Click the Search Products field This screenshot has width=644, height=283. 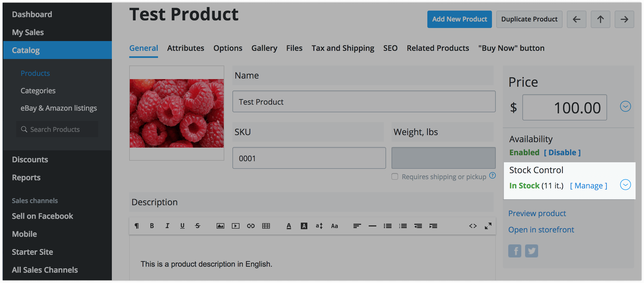(x=58, y=129)
